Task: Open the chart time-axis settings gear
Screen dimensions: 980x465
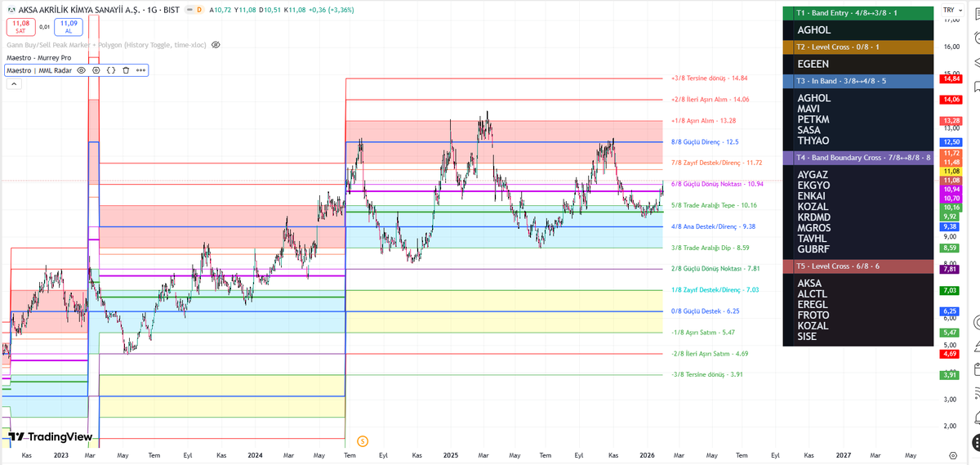Action: (x=953, y=454)
